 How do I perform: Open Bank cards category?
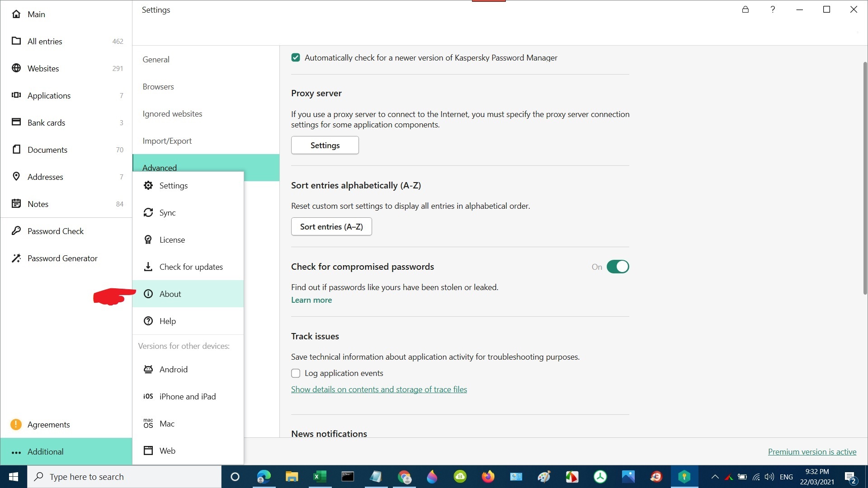pyautogui.click(x=66, y=122)
